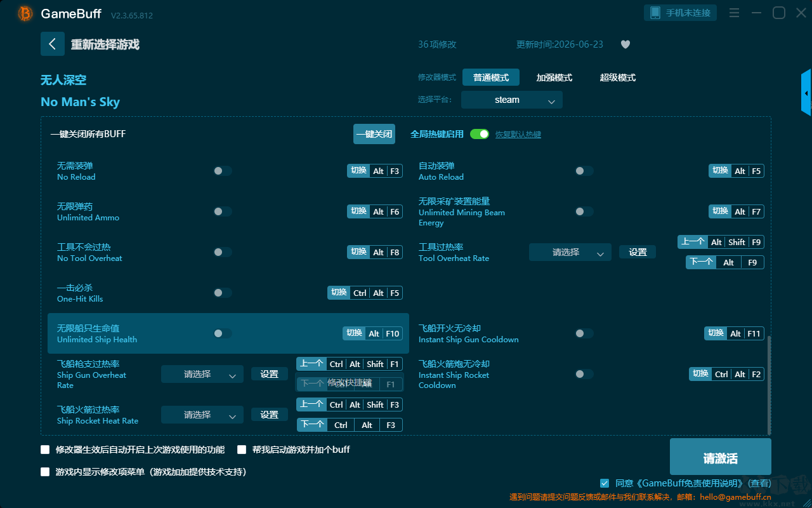The height and width of the screenshot is (508, 812).
Task: Click No Reload hotkey Alt F3 box
Action: tap(375, 171)
